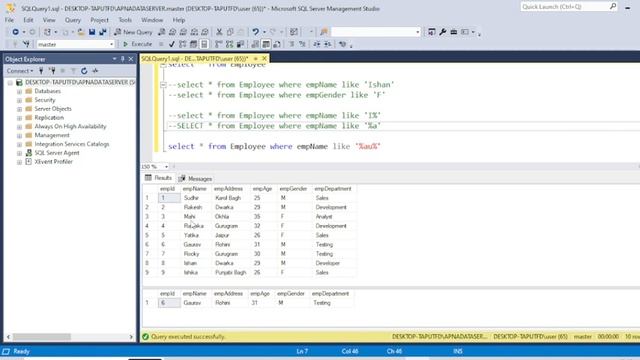Close the SQLQuery1.sql tab
Screen dimensions: 640x360
(x=264, y=59)
